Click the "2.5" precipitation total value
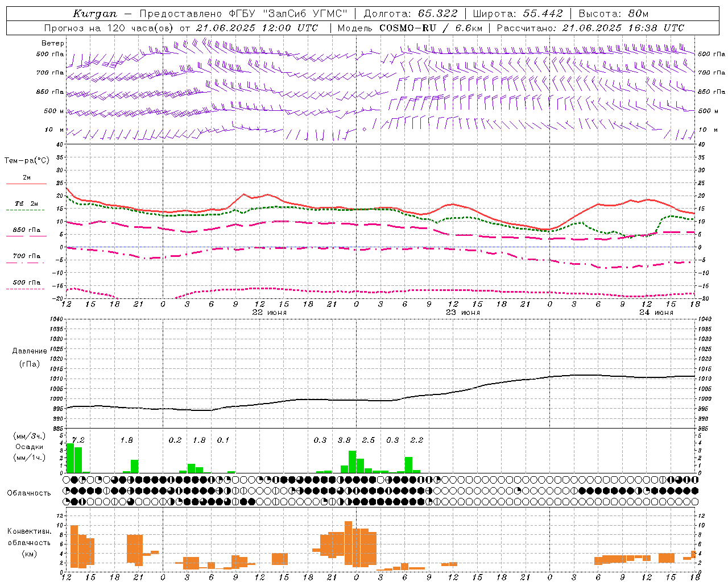This screenshot has height=582, width=728. pos(369,440)
